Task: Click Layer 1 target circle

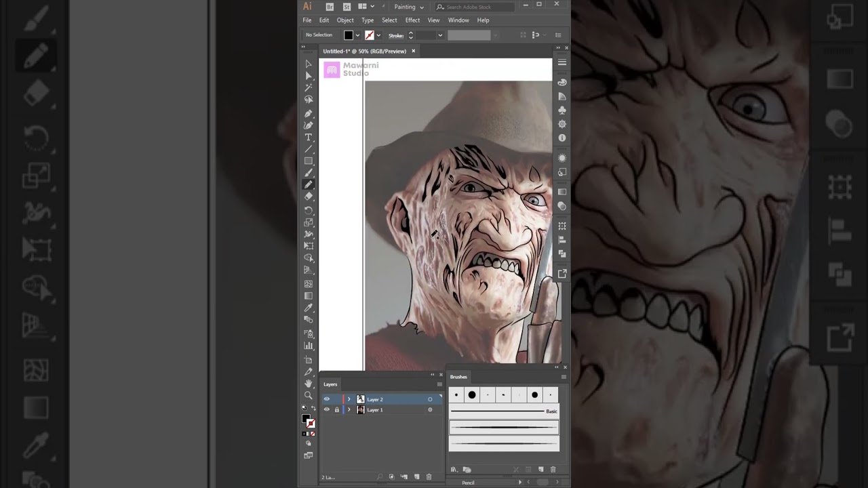Action: (430, 409)
